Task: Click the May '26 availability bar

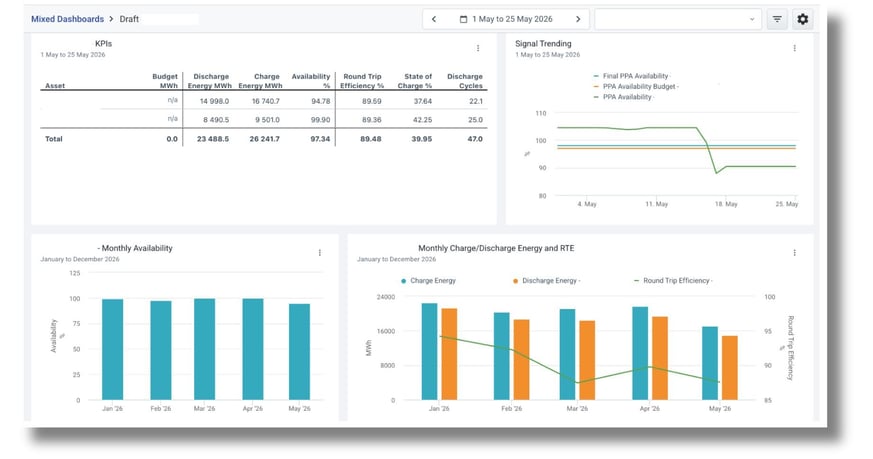Action: point(300,351)
